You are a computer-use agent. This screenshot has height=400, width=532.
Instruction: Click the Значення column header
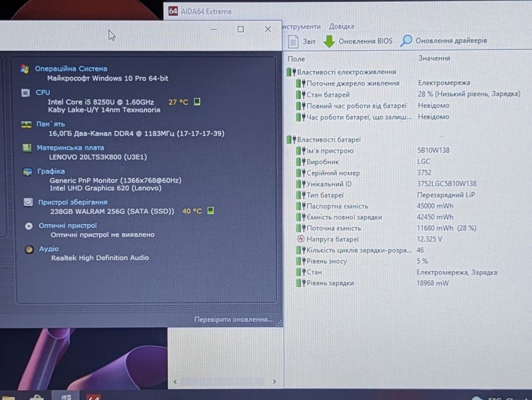[x=434, y=58]
